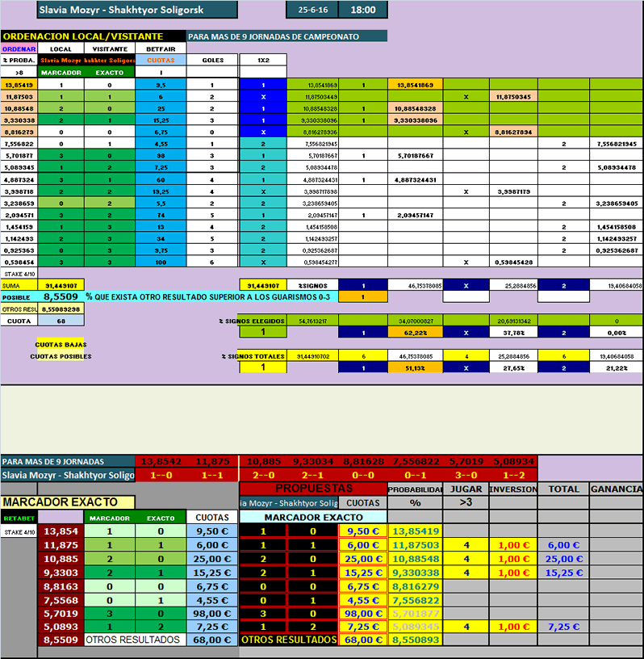This screenshot has width=644, height=659.
Task: Click the % SIGNOS TOTALES header cell
Action: pyautogui.click(x=253, y=356)
